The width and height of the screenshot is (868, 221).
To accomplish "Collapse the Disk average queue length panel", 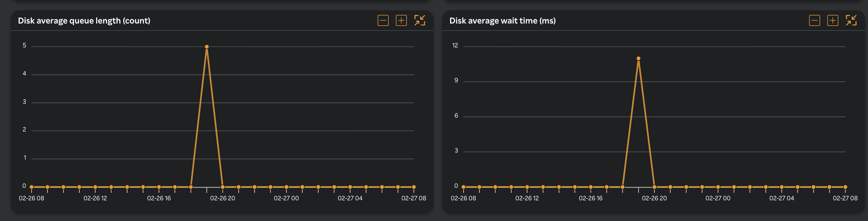I will (x=420, y=21).
